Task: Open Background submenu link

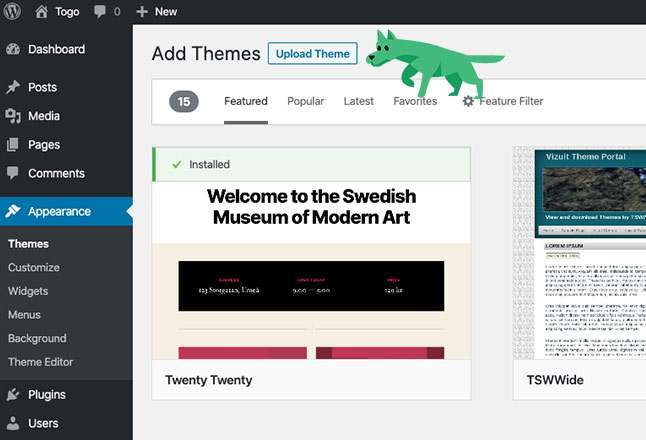Action: (37, 338)
